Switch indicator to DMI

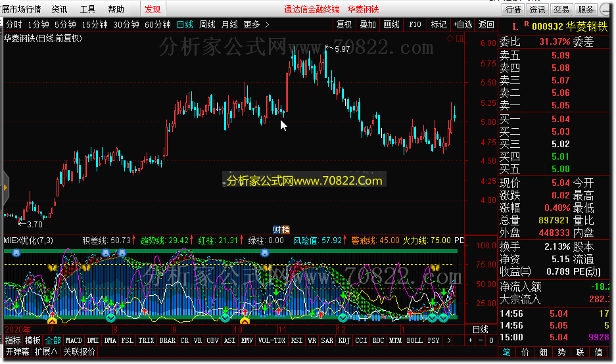tap(93, 340)
